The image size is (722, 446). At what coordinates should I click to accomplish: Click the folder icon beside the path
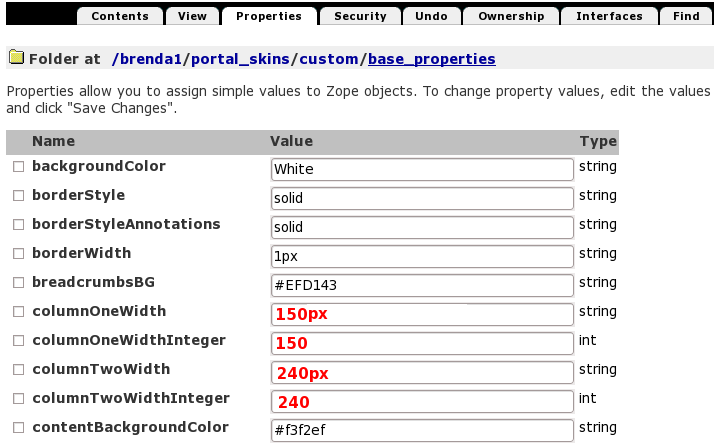click(x=15, y=58)
